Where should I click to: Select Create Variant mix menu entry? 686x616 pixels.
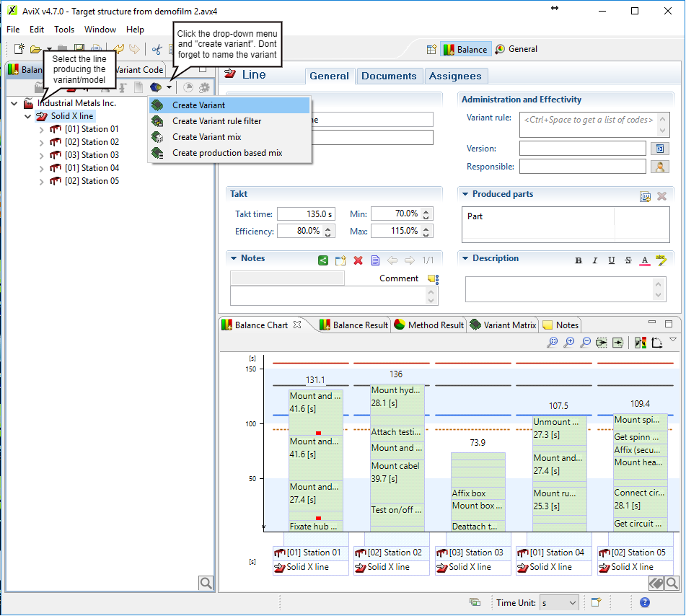[x=206, y=137]
